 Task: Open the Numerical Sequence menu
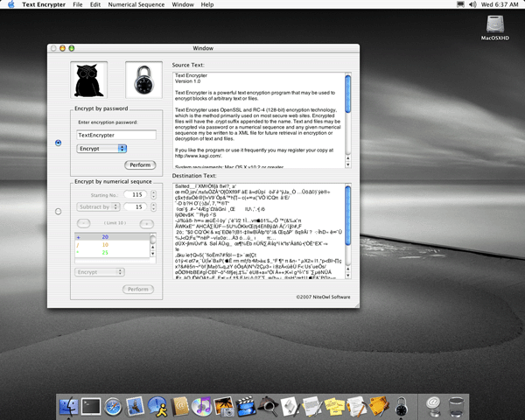(136, 4)
